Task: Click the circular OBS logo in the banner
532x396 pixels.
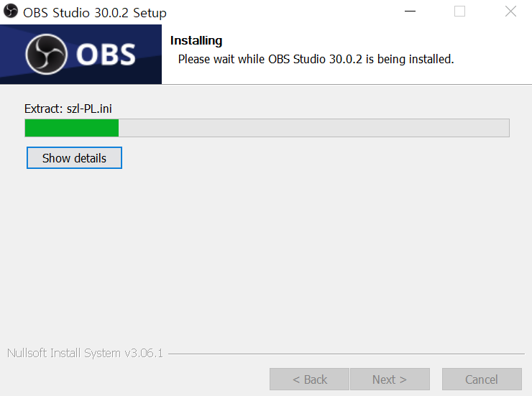Action: (x=46, y=54)
